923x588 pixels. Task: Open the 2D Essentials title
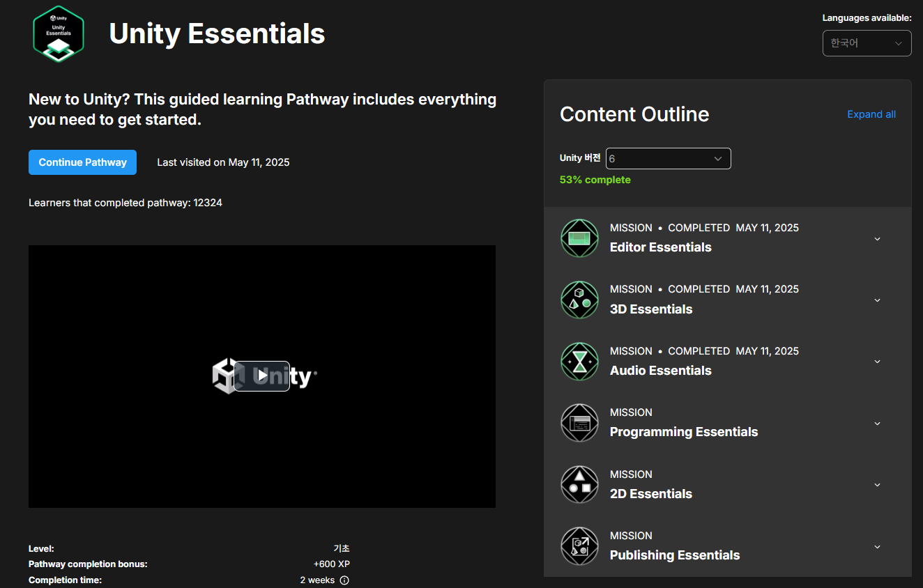click(x=651, y=494)
